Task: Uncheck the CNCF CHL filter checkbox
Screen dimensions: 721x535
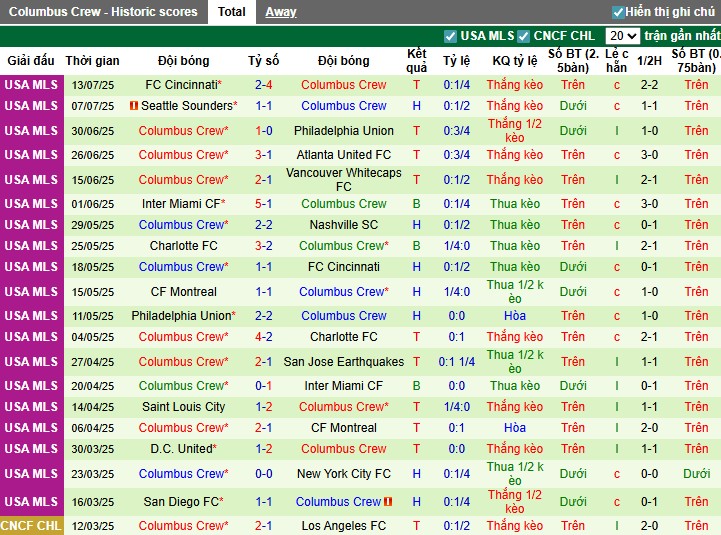Action: (523, 36)
